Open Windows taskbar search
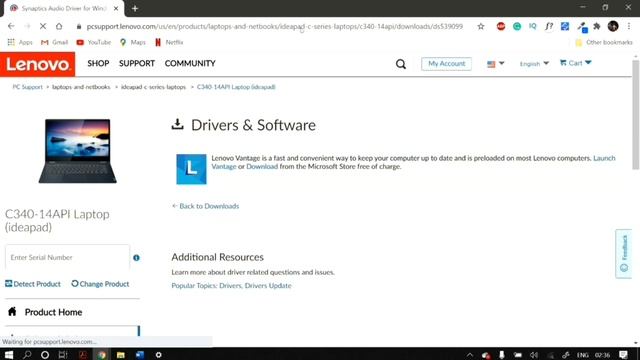The width and height of the screenshot is (640, 360). click(27, 354)
